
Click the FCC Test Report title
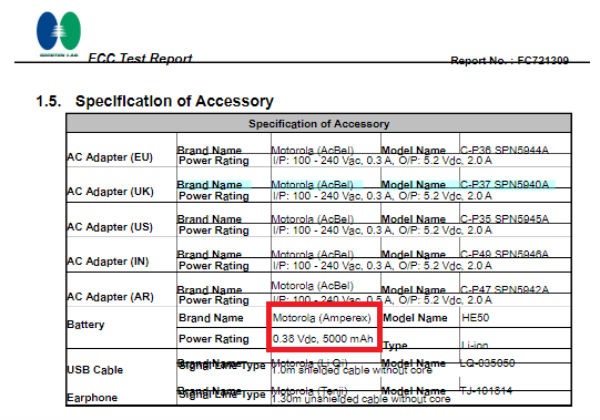140,58
